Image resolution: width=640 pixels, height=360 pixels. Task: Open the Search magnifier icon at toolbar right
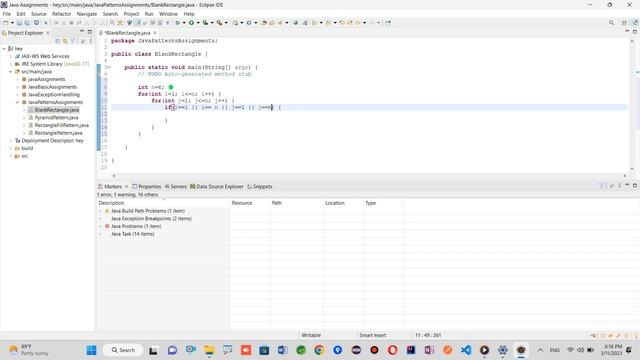(611, 23)
